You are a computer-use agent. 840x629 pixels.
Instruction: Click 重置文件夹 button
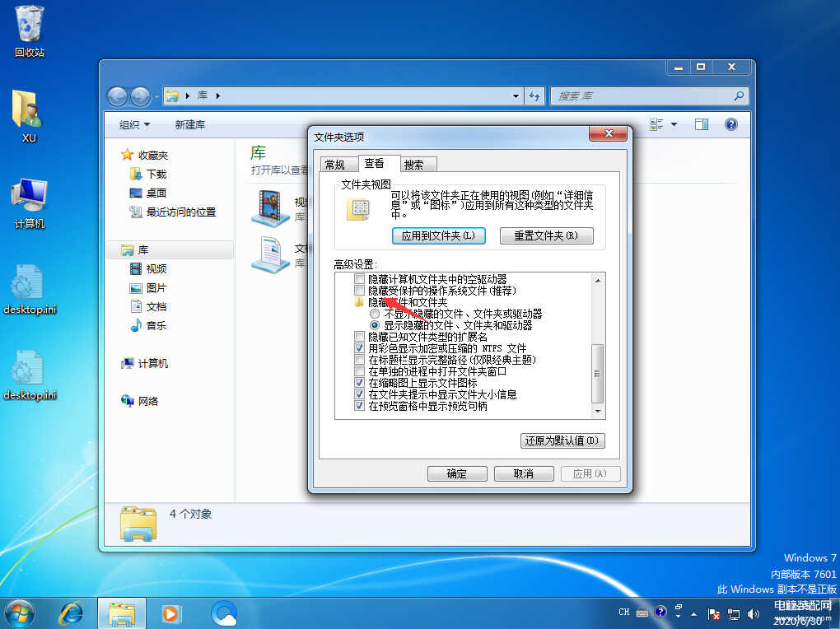pyautogui.click(x=547, y=235)
